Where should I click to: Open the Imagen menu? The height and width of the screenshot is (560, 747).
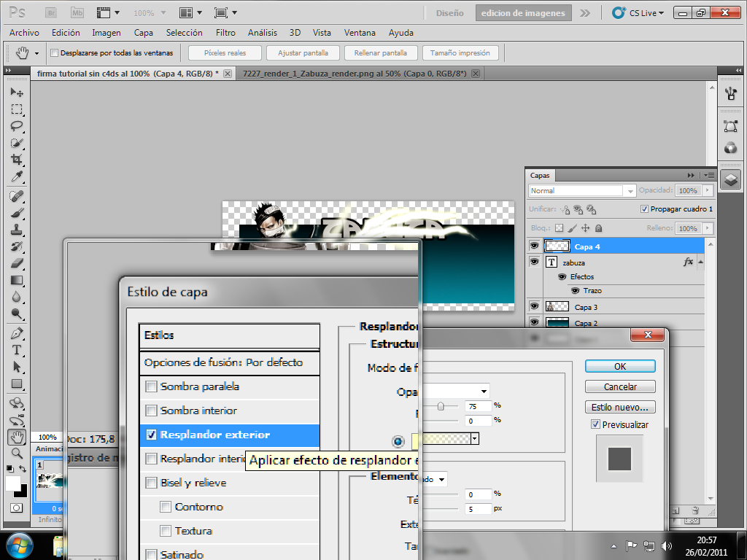point(107,32)
